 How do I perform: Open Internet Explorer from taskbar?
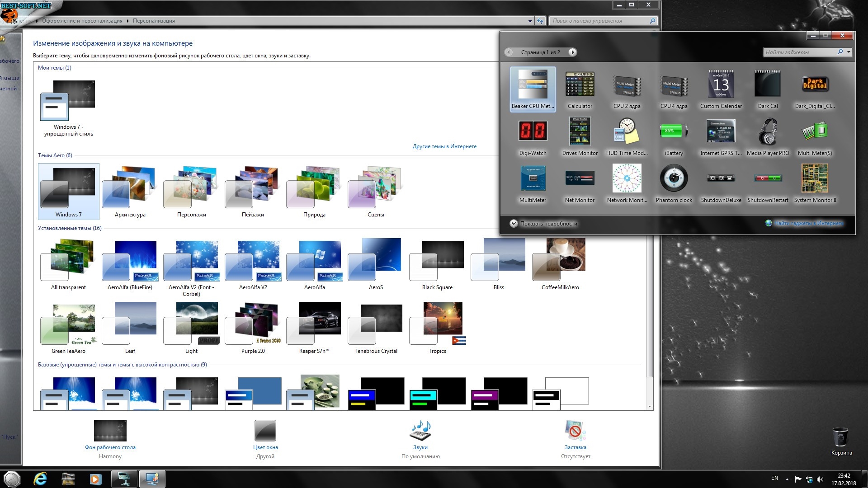point(40,479)
